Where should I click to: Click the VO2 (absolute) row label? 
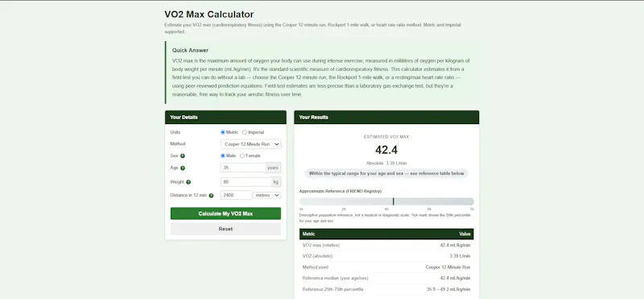point(317,255)
